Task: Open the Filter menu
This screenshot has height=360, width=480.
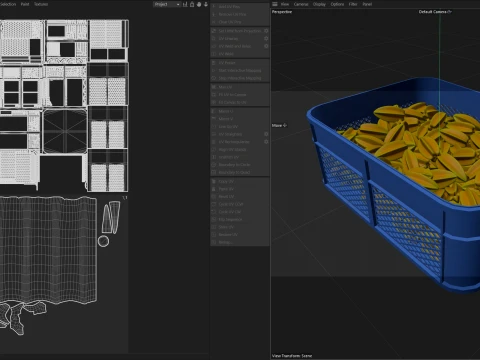Action: tap(353, 4)
